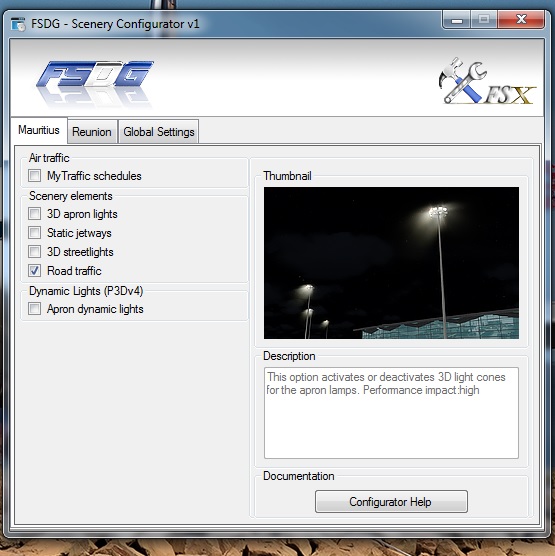
Task: Open Configurator Help documentation
Action: (391, 502)
